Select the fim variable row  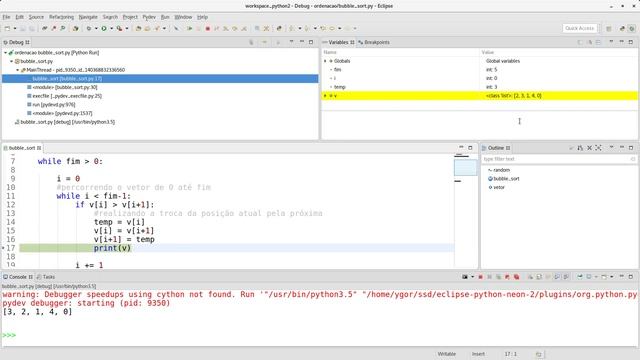coord(480,69)
